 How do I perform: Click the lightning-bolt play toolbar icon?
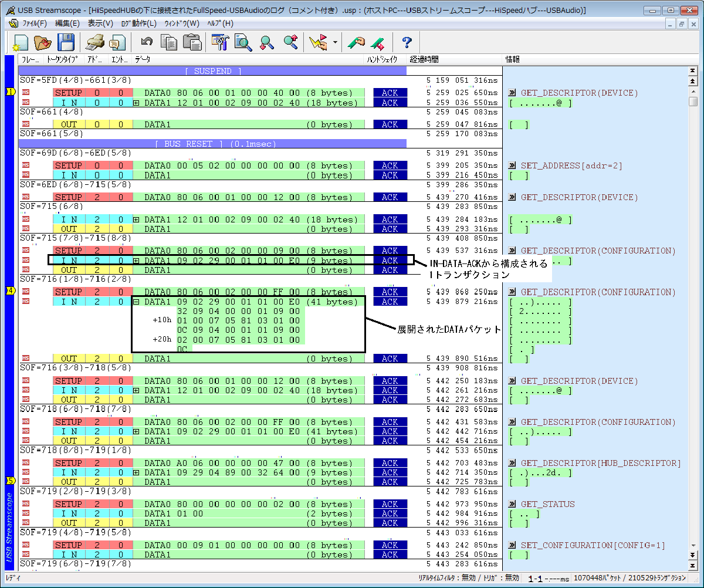coord(318,42)
